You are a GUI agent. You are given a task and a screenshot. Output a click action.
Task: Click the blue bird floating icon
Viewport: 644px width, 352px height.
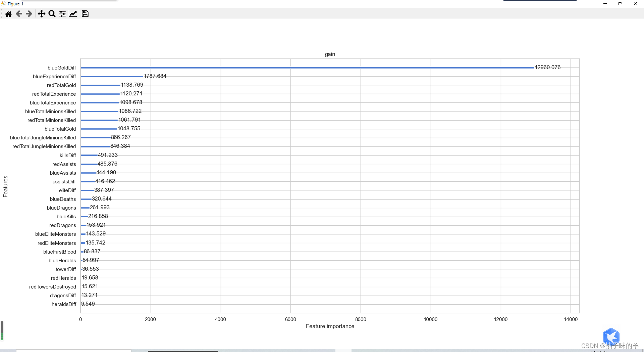tap(611, 336)
